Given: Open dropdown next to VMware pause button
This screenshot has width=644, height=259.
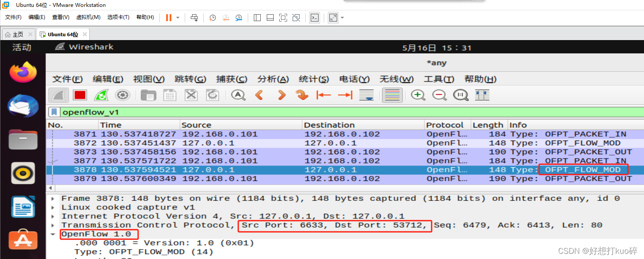Looking at the screenshot, I should click(178, 18).
